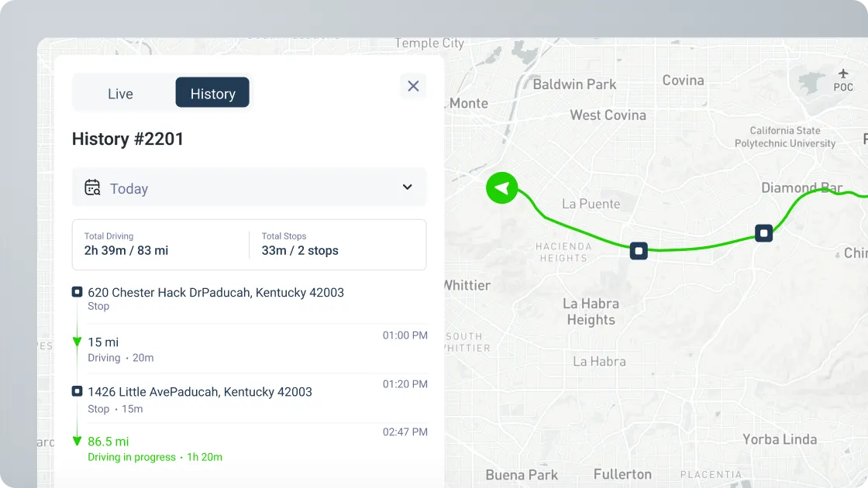Screen dimensions: 868x488
Task: Switch to the Live tab
Action: click(x=120, y=94)
